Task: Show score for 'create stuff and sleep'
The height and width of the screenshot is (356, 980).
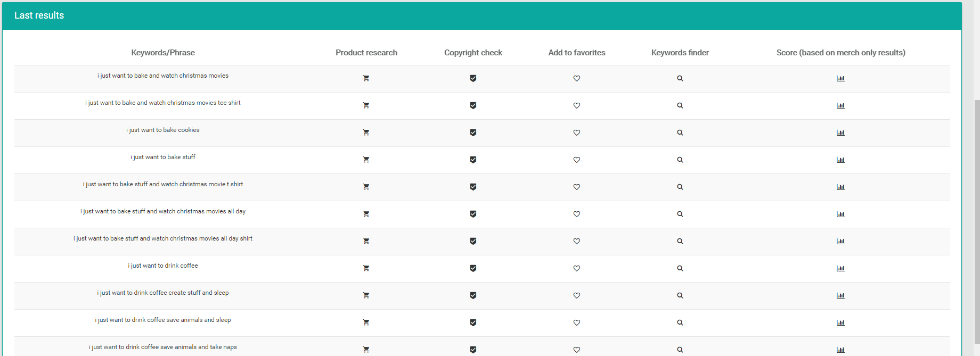Action: [x=840, y=295]
